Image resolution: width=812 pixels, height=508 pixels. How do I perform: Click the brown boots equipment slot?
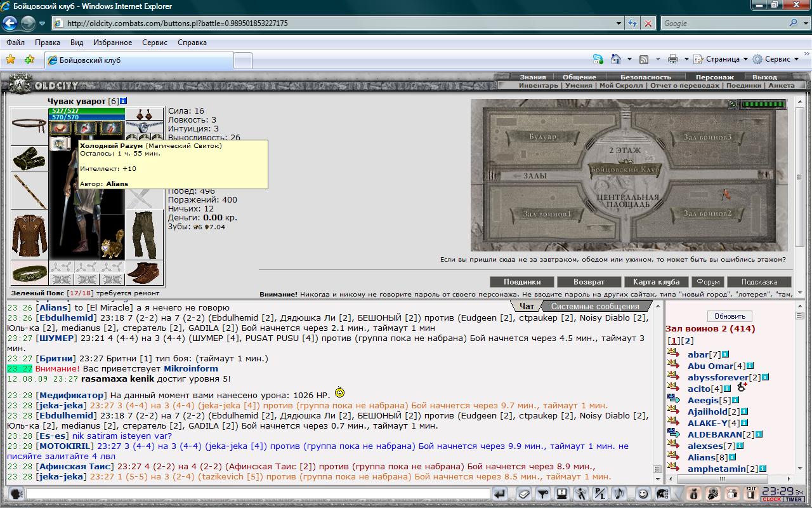tap(145, 273)
